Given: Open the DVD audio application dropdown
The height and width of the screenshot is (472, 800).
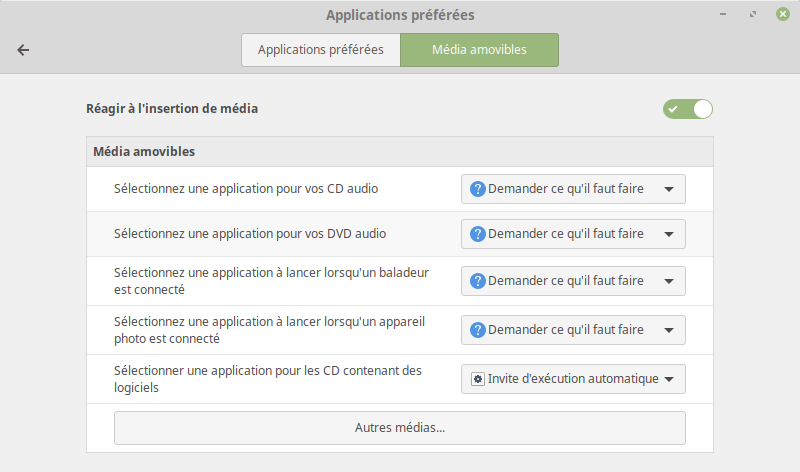Looking at the screenshot, I should click(x=573, y=234).
